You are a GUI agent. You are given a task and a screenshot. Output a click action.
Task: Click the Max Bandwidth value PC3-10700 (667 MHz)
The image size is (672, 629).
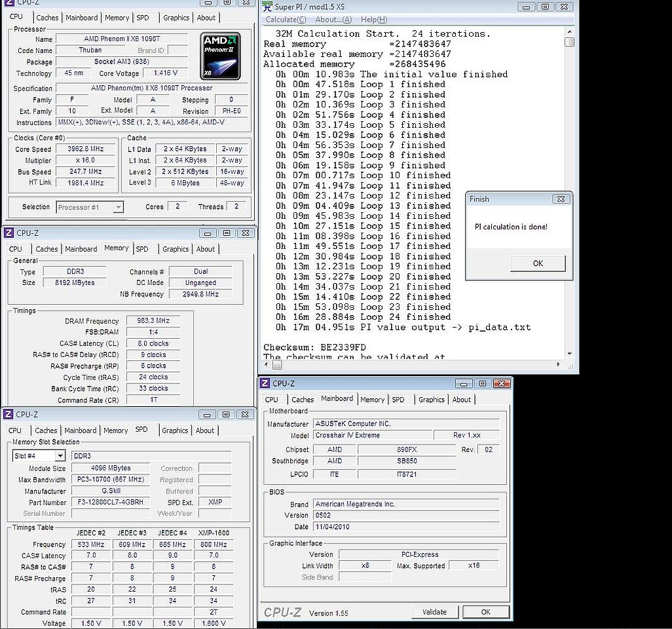coord(111,480)
